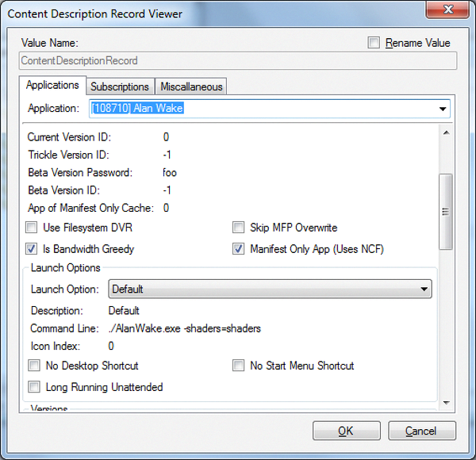Click the vertical scrollbar thumb
The width and height of the screenshot is (476, 460).
click(x=445, y=211)
